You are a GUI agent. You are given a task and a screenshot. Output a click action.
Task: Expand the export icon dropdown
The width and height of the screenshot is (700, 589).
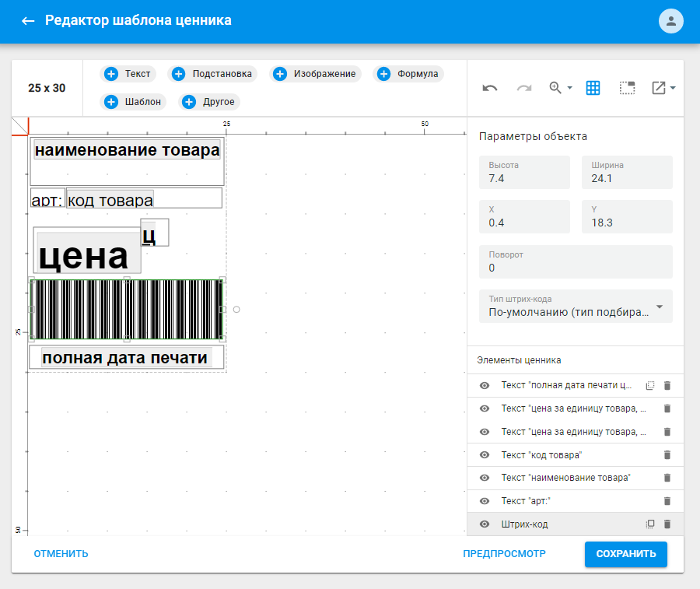coord(663,88)
